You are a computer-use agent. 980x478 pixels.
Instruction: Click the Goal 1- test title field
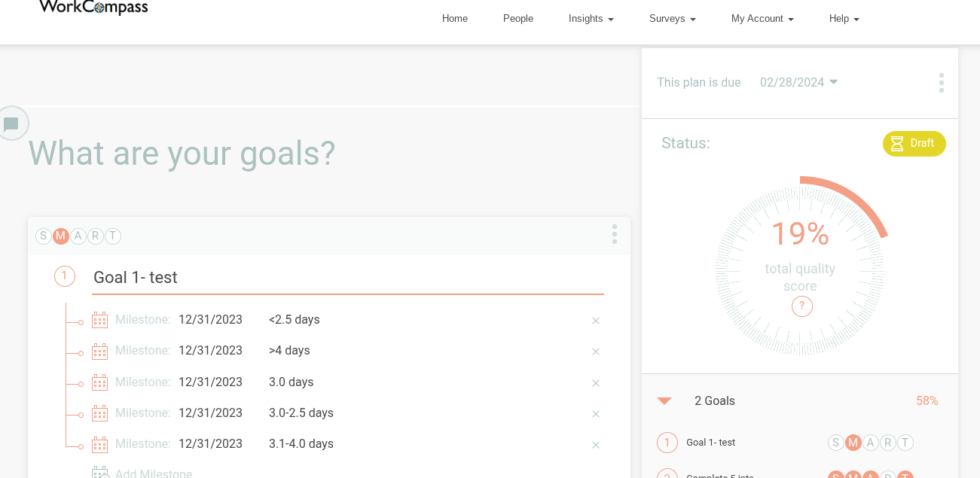pyautogui.click(x=347, y=278)
